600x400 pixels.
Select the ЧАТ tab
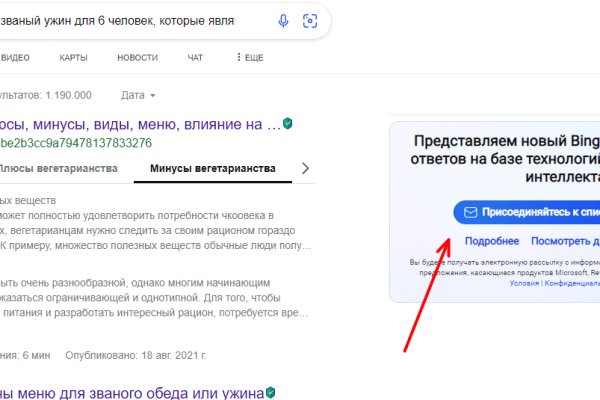[195, 58]
